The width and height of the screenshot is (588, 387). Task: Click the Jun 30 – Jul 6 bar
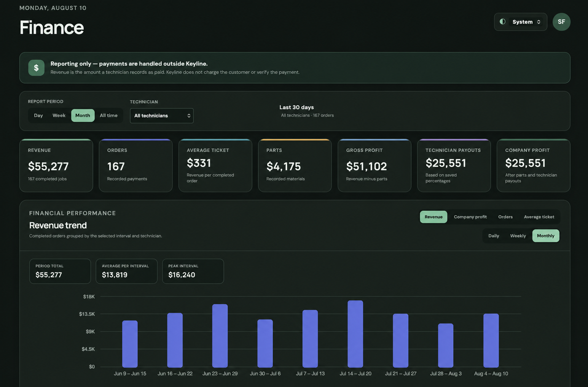(x=265, y=343)
